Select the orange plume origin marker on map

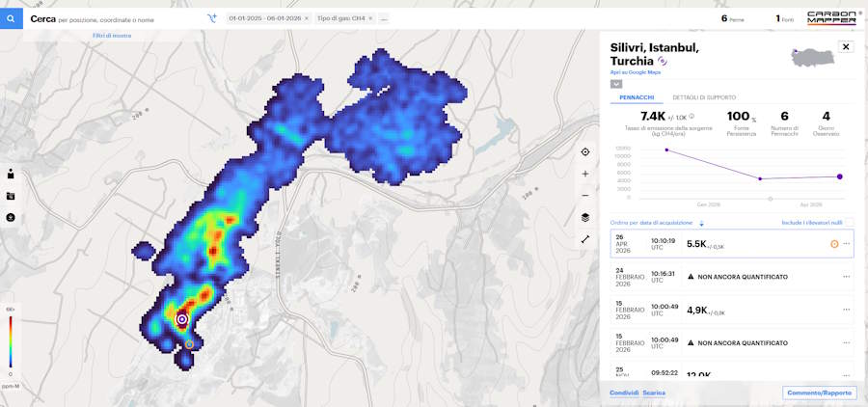pos(189,344)
